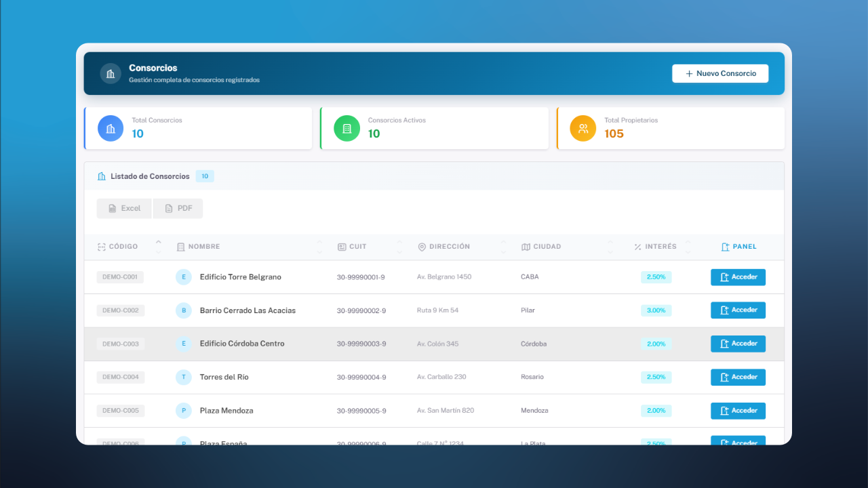Select the name Edificio Torre Belgrano

tap(241, 277)
